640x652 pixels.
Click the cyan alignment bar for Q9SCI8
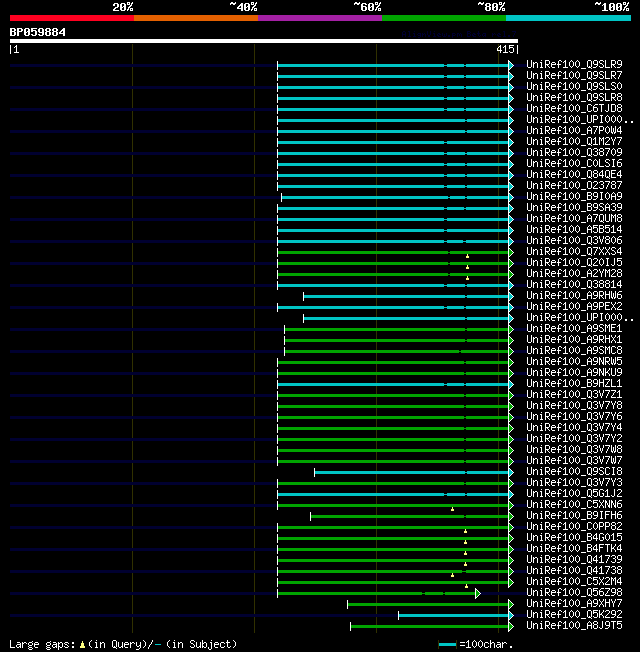click(x=412, y=472)
